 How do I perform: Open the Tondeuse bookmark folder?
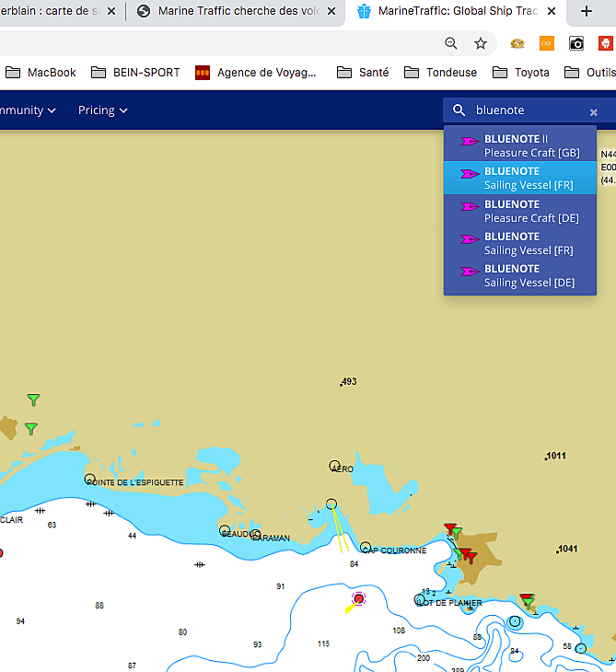[x=440, y=73]
